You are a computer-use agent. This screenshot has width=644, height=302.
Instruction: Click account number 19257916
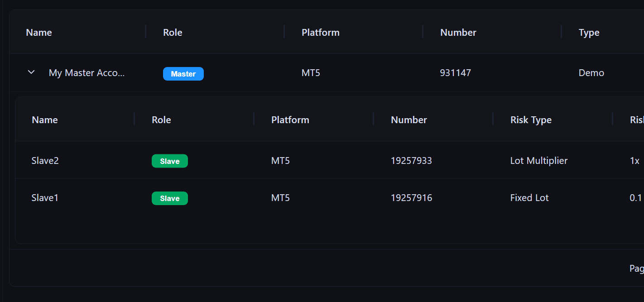[411, 198]
